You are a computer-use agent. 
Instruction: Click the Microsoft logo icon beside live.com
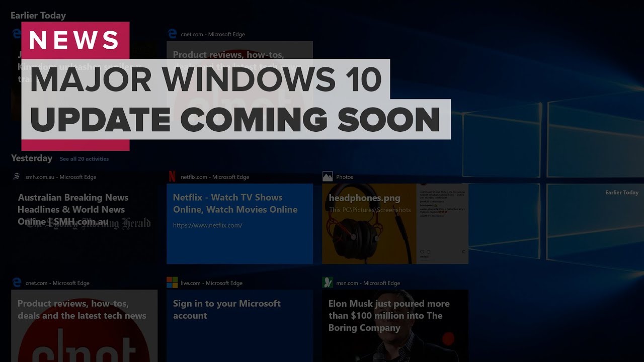tap(172, 283)
